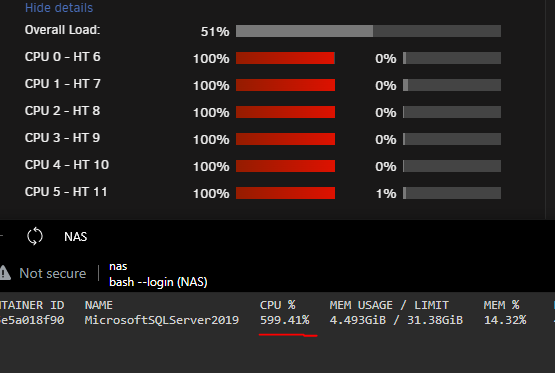Click the browser reload icon

35,236
